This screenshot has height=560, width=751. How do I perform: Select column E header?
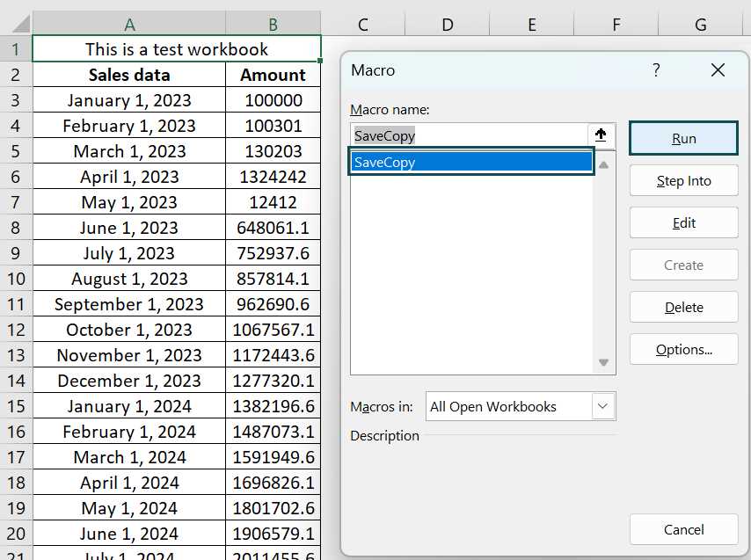532,24
